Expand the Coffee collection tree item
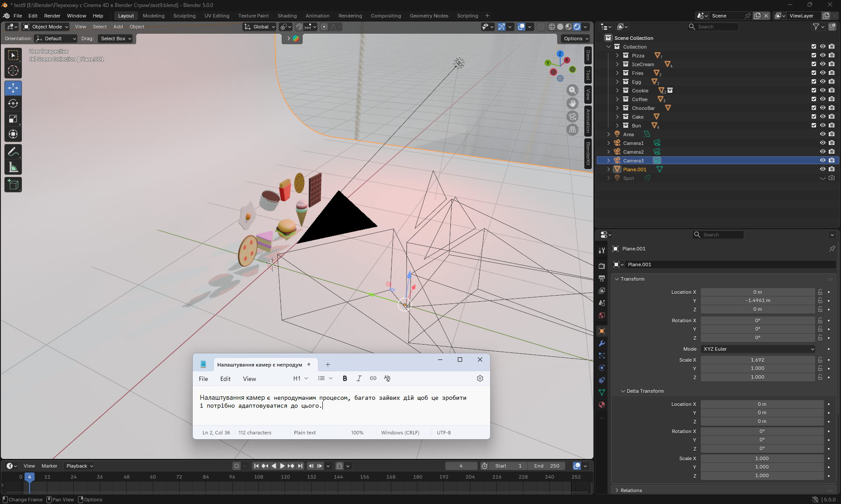 tap(617, 99)
